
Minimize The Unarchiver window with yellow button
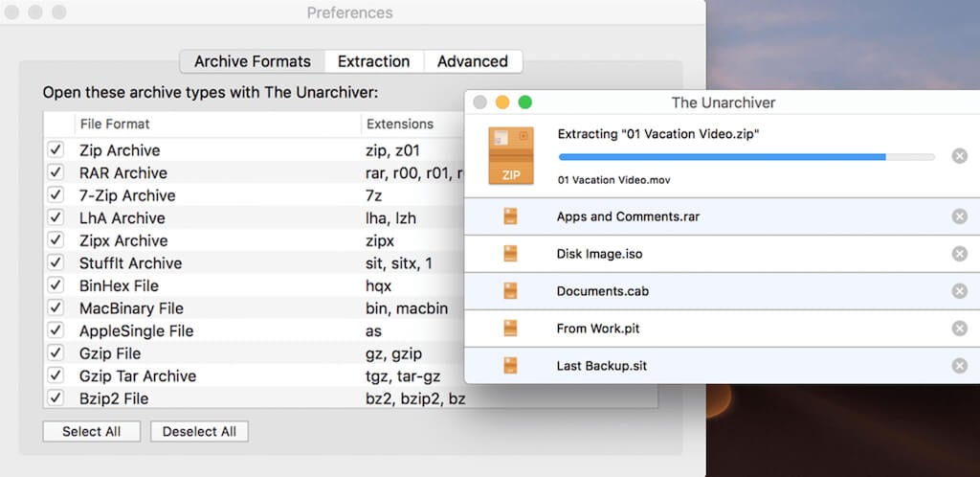coord(502,102)
